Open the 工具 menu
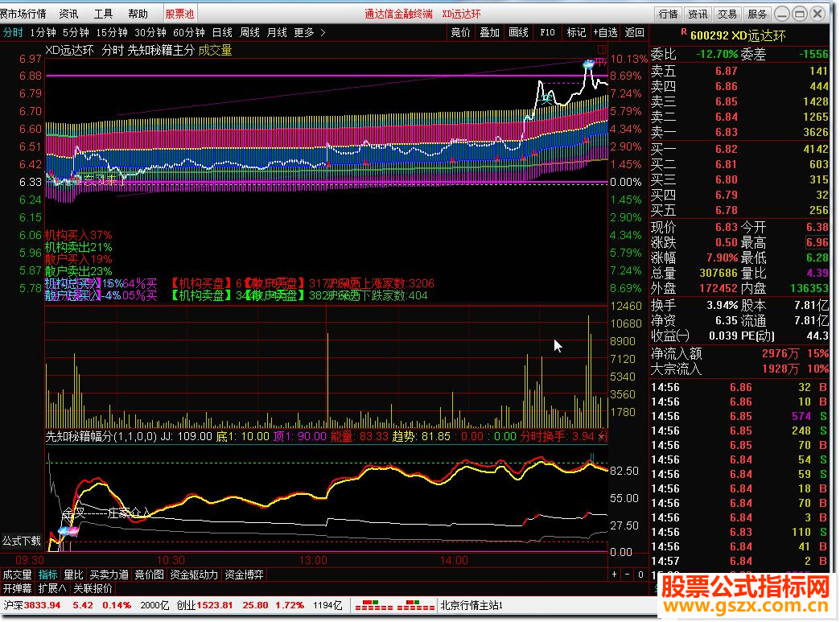Screen dimensions: 840x622 (x=104, y=14)
